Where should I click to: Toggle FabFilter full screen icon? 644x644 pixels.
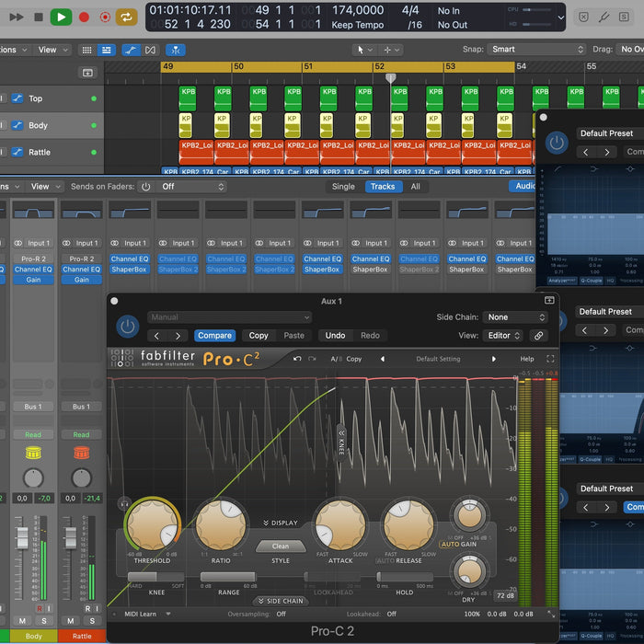(x=550, y=359)
